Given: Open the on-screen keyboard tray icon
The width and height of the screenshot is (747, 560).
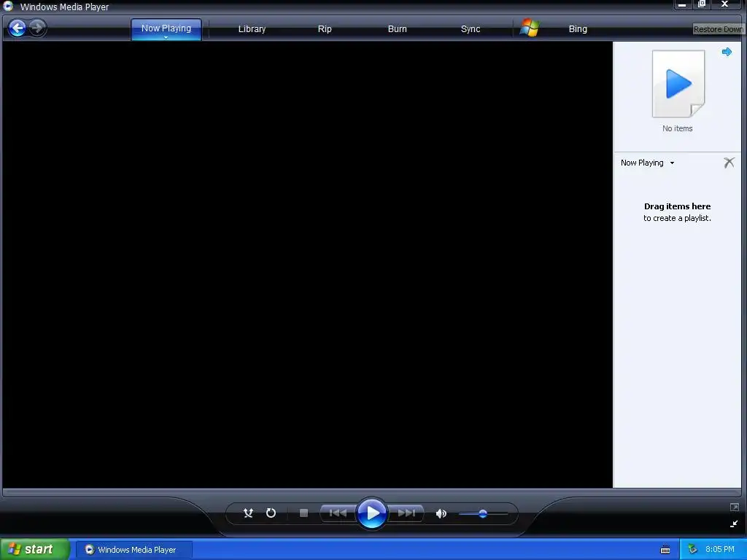Looking at the screenshot, I should (665, 550).
